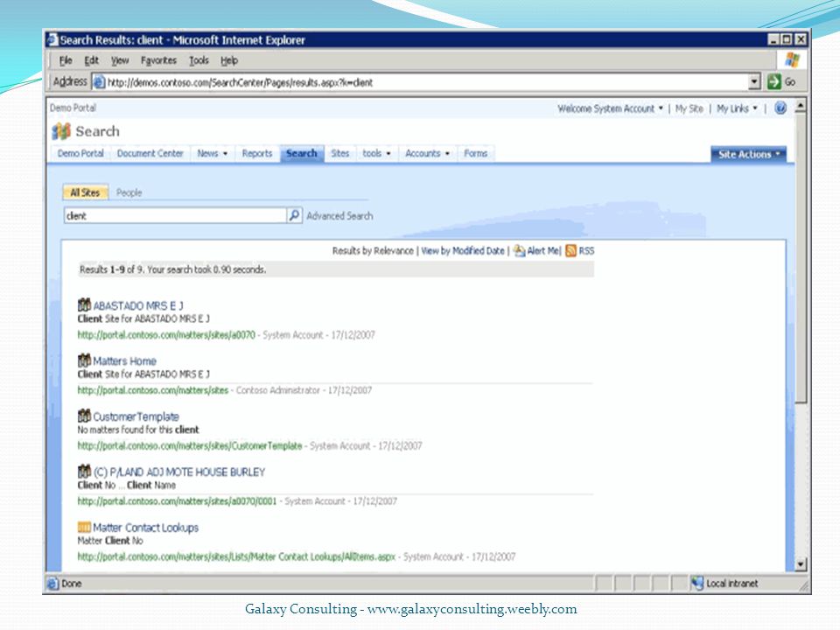840x630 pixels.
Task: Click the magnifier search button
Action: click(294, 215)
